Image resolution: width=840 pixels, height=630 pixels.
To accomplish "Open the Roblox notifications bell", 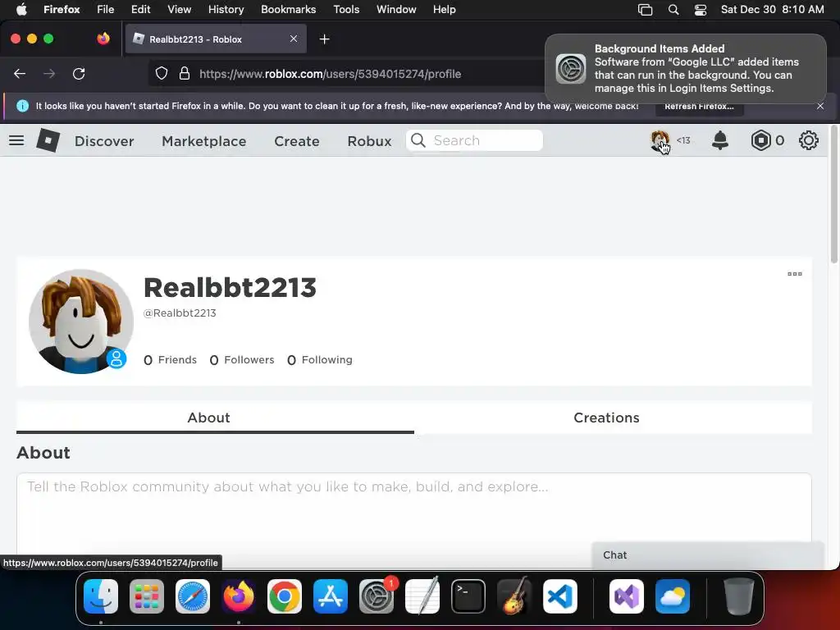I will tap(720, 140).
